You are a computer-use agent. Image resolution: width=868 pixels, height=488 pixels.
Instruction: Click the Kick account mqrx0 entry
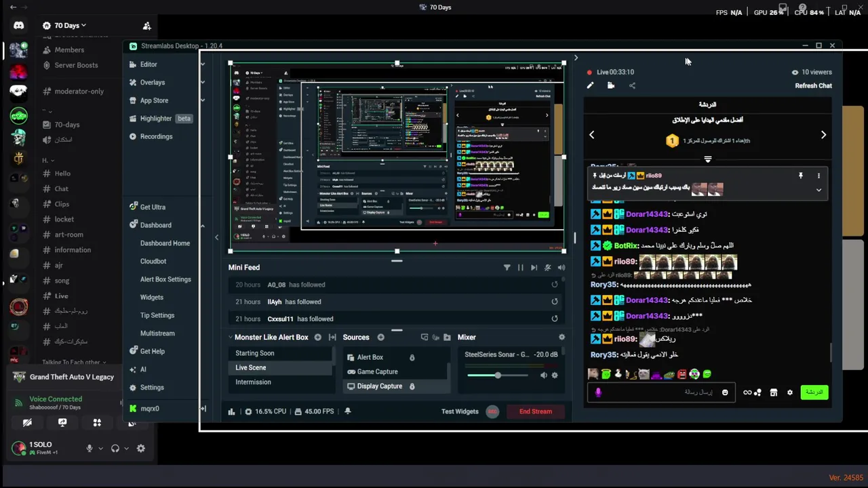click(x=144, y=409)
